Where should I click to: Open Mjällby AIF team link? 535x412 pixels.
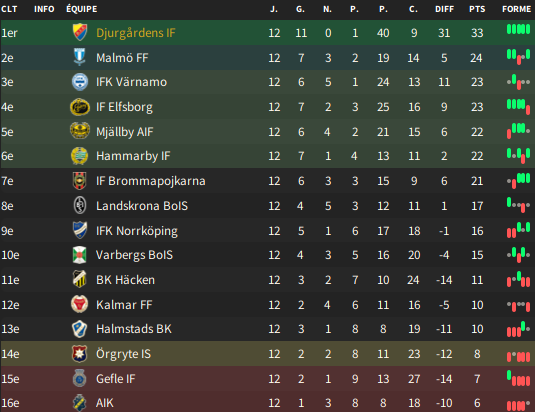pos(125,132)
